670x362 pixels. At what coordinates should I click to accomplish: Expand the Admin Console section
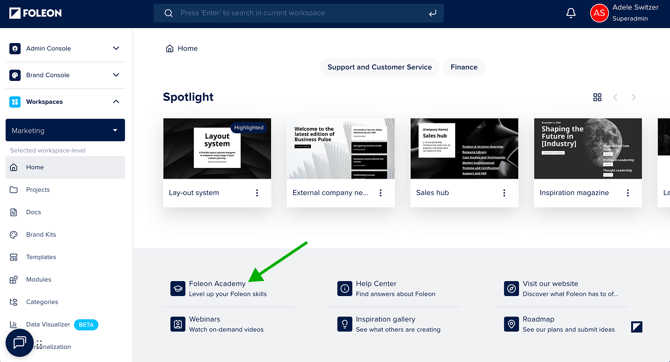click(116, 48)
